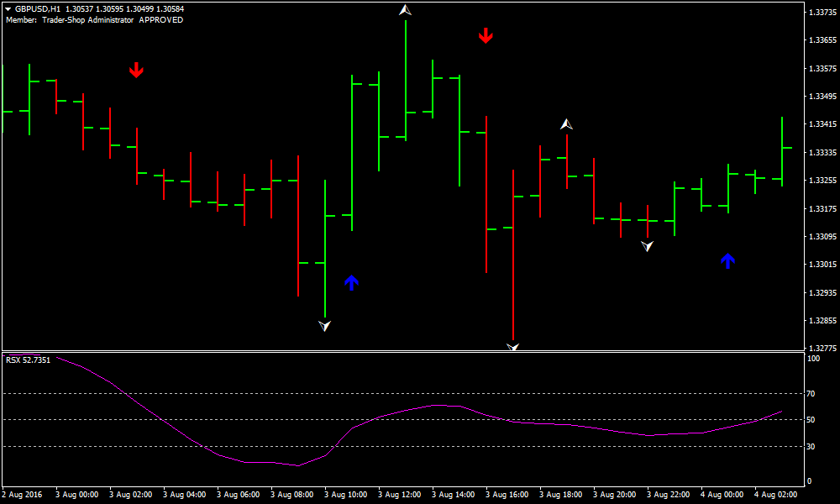This screenshot has height=504, width=840.
Task: Click the 3 Aug 12:00 time axis label
Action: click(x=399, y=495)
